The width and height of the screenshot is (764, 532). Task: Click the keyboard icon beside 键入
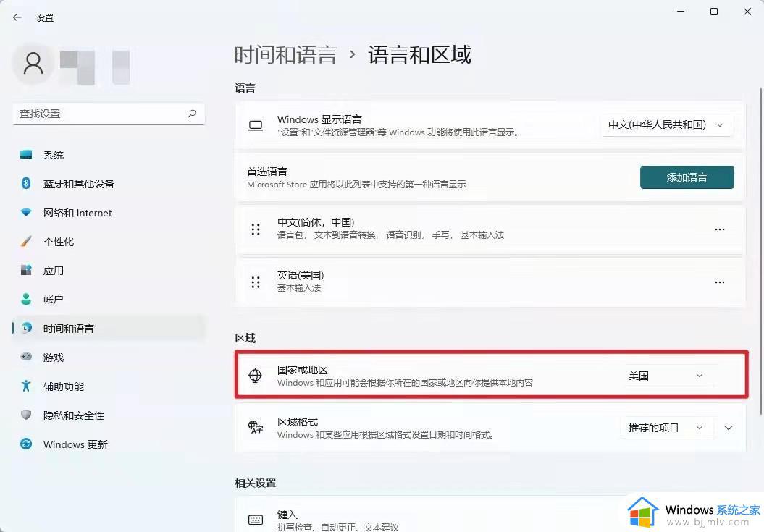[x=256, y=520]
